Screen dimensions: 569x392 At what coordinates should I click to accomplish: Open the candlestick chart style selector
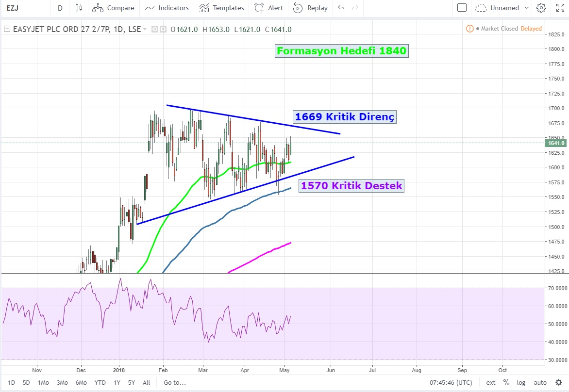(79, 8)
